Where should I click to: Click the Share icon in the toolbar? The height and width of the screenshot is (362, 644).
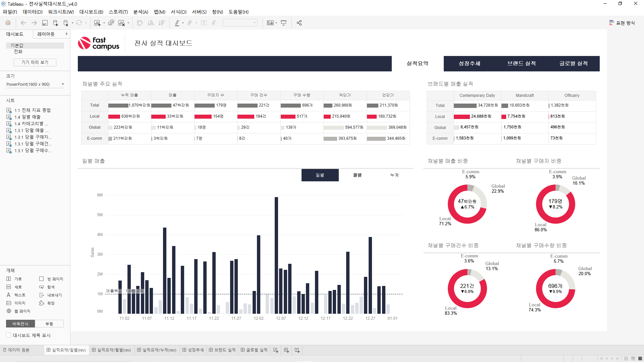click(299, 23)
